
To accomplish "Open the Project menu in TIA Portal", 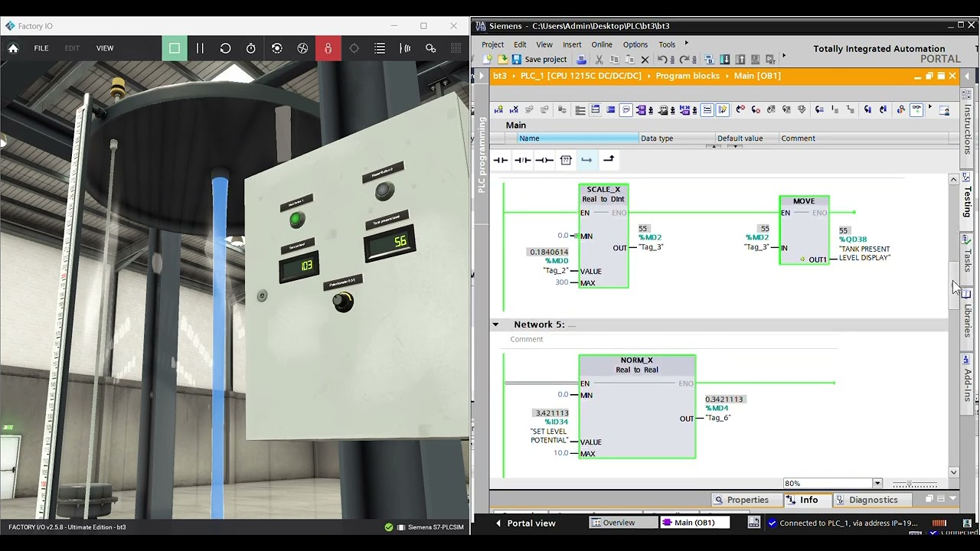I will [493, 44].
